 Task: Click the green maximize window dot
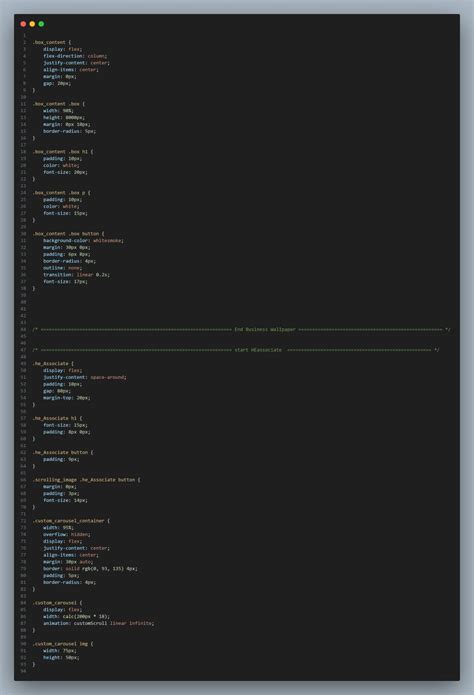click(41, 24)
